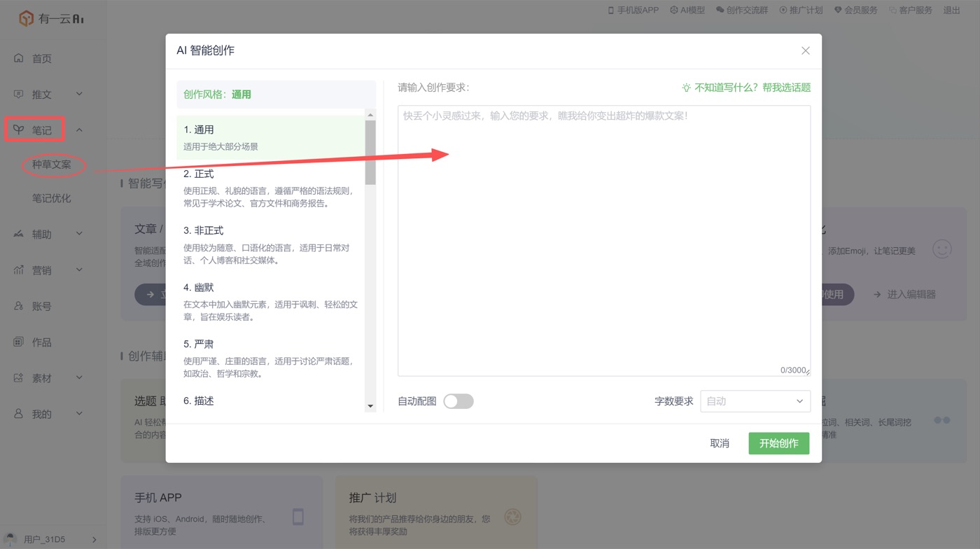This screenshot has width=980, height=549.
Task: Click the phone icon beside 手机版APP
Action: tap(611, 11)
